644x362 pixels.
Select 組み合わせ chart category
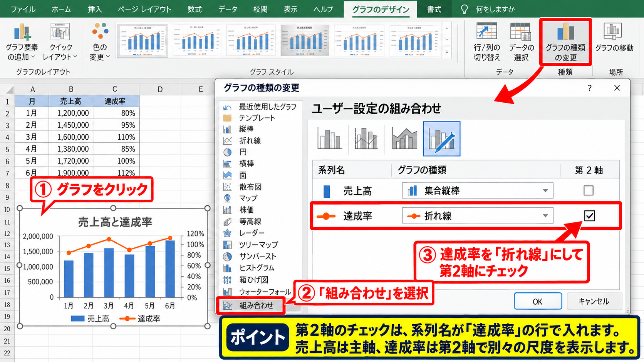pos(250,305)
